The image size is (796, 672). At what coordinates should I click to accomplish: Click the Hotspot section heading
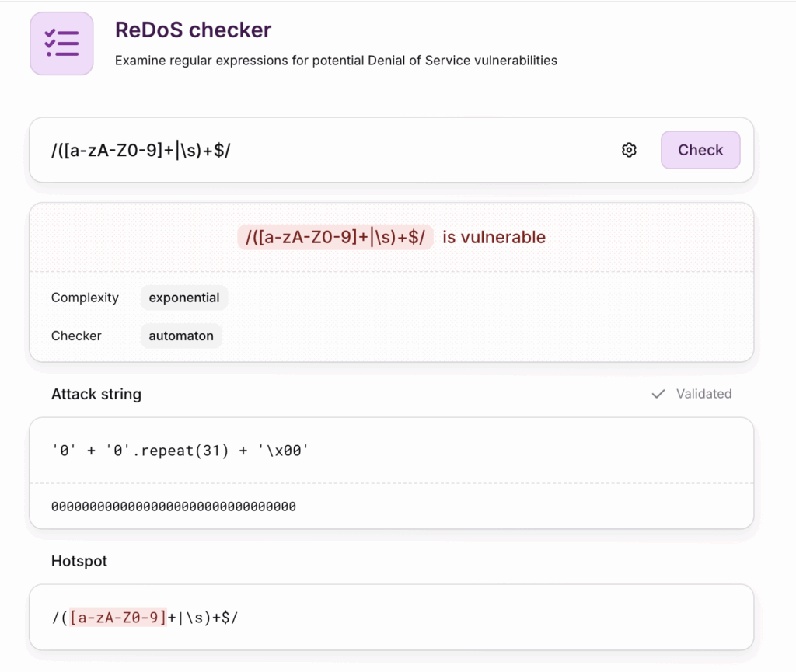(x=79, y=561)
